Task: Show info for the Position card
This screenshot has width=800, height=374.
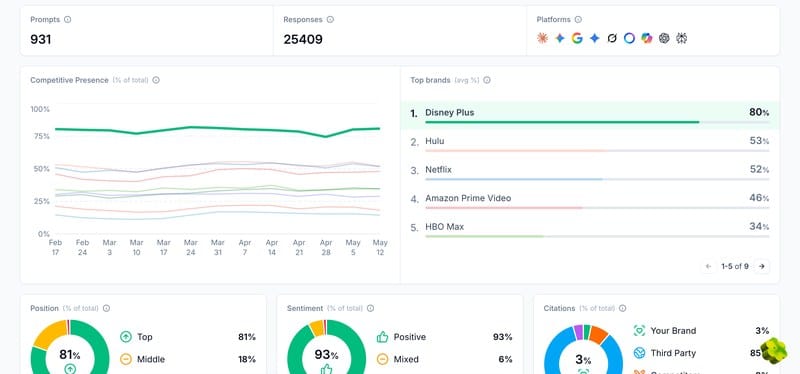Action: pyautogui.click(x=106, y=308)
